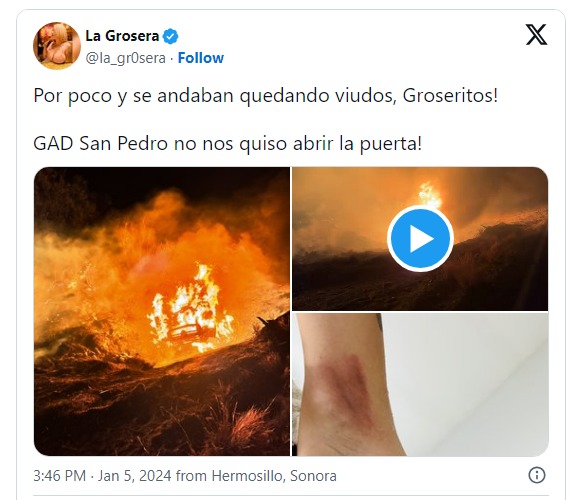This screenshot has width=570, height=500.
Task: Open the @la_gr0sera handle link
Action: (125, 58)
